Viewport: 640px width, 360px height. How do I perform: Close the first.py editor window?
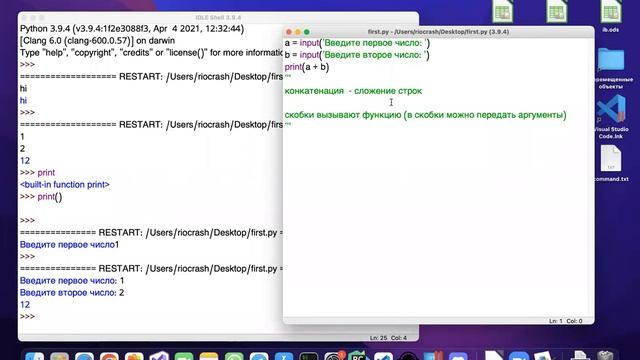point(289,32)
